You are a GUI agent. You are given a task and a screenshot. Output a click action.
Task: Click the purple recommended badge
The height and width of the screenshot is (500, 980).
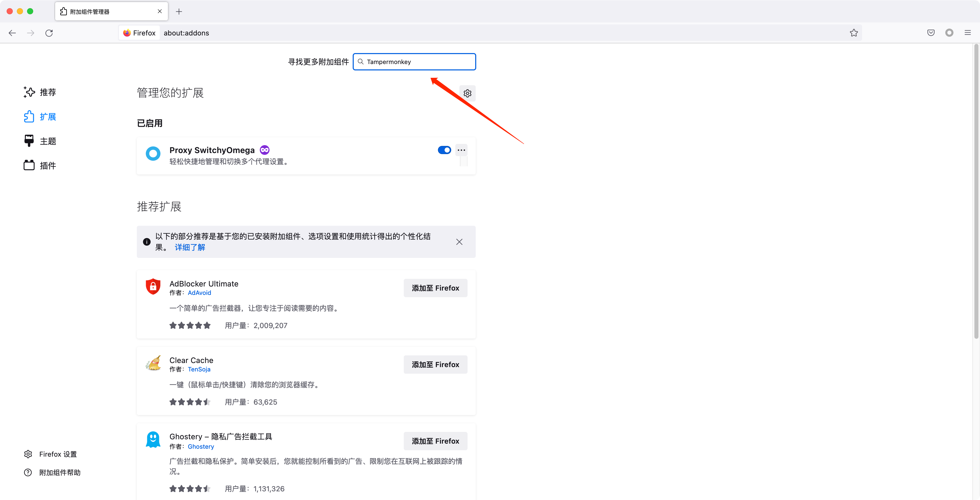click(x=264, y=150)
